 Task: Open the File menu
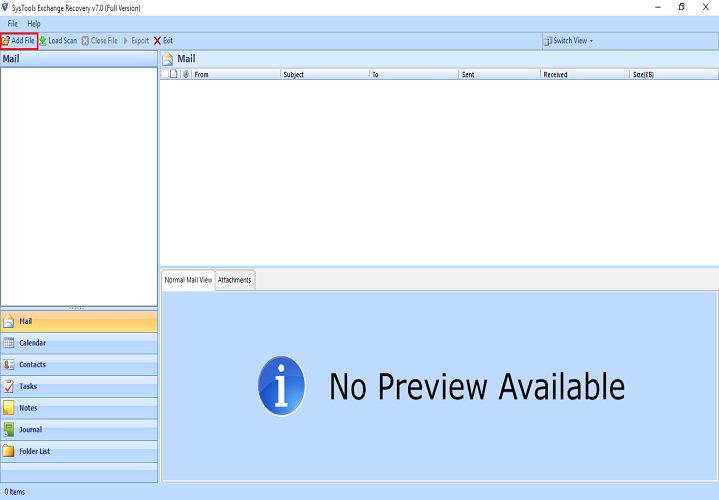12,24
